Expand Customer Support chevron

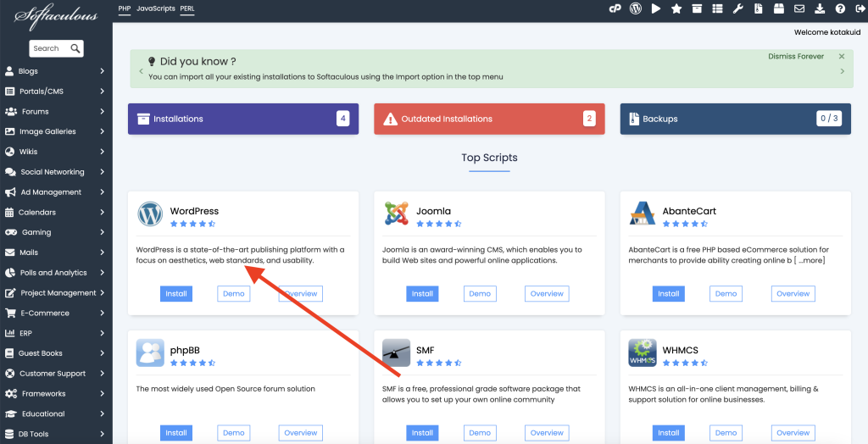103,373
